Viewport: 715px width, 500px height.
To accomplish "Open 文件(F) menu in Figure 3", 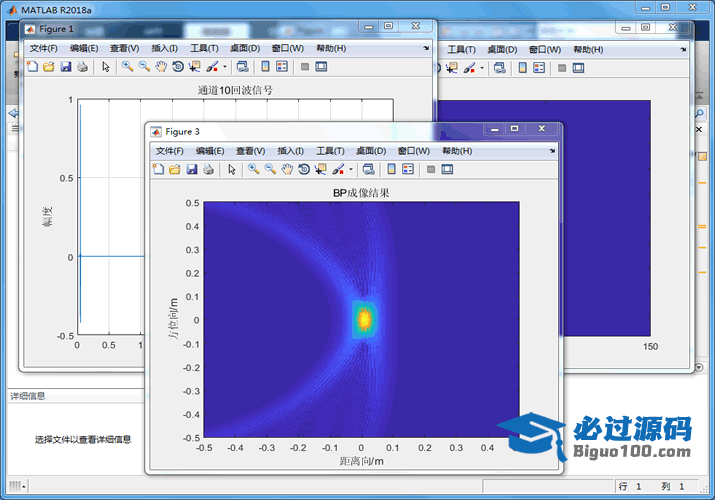I will (x=170, y=151).
